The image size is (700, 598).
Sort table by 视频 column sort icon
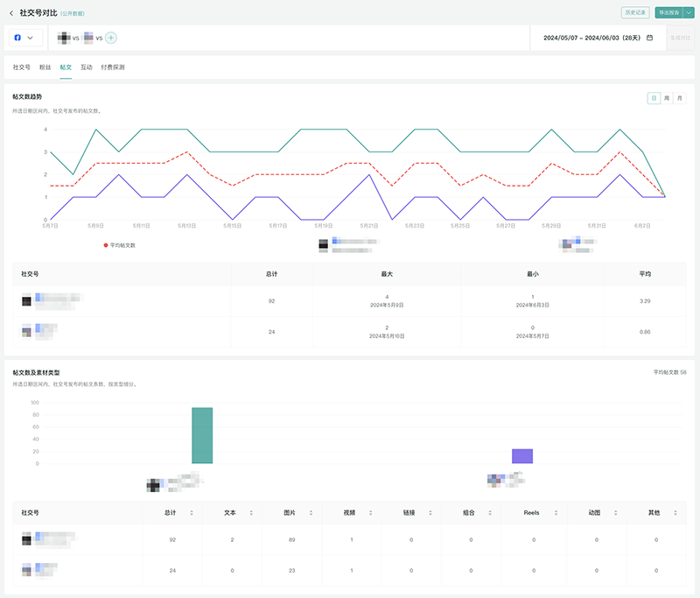[370, 512]
